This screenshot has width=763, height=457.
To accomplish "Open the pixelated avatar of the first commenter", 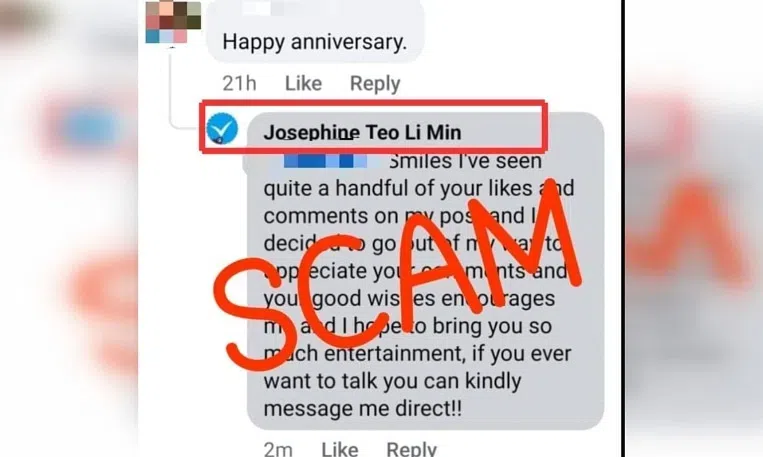I will [172, 22].
